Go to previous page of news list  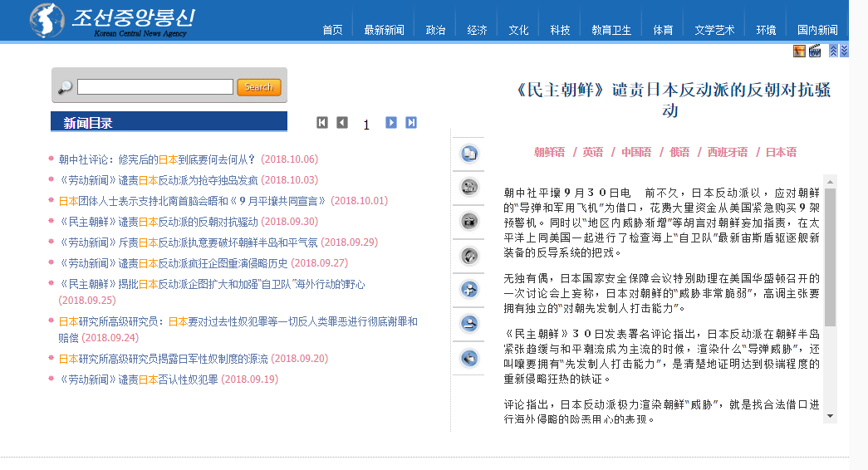tap(343, 122)
